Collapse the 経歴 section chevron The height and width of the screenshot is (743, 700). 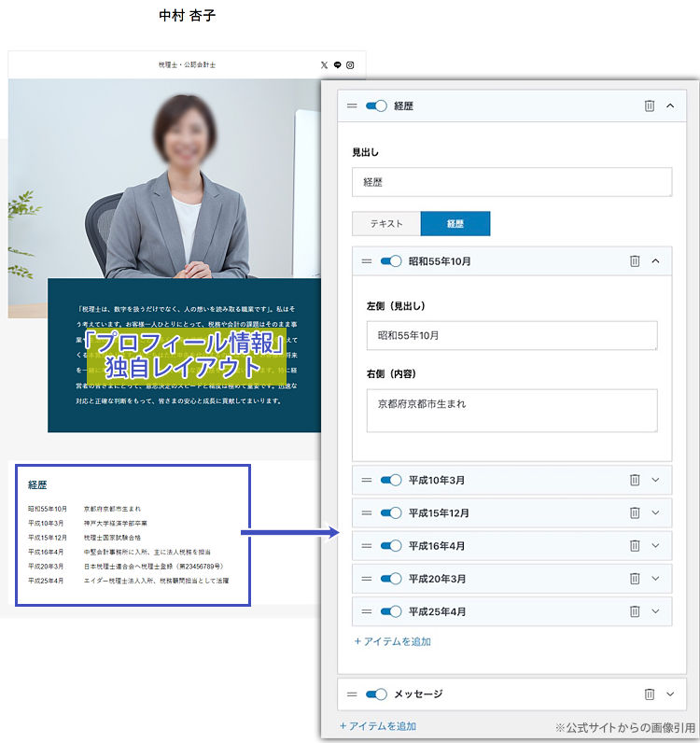(670, 105)
